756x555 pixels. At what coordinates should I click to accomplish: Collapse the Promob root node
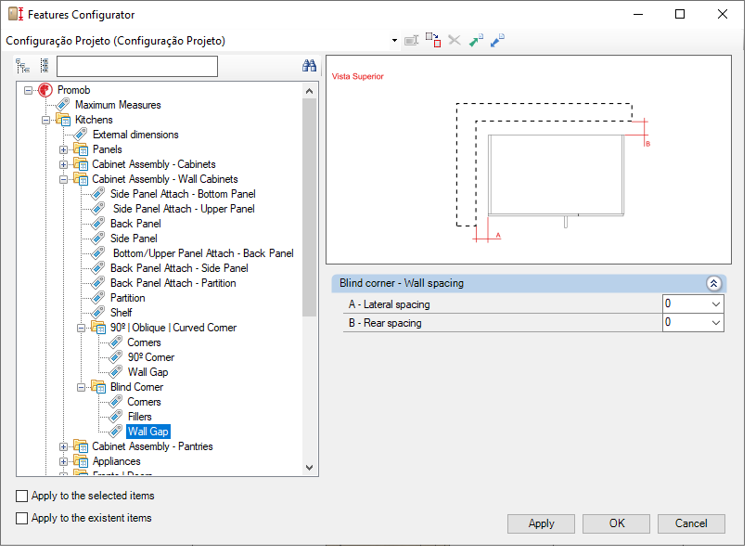click(28, 90)
